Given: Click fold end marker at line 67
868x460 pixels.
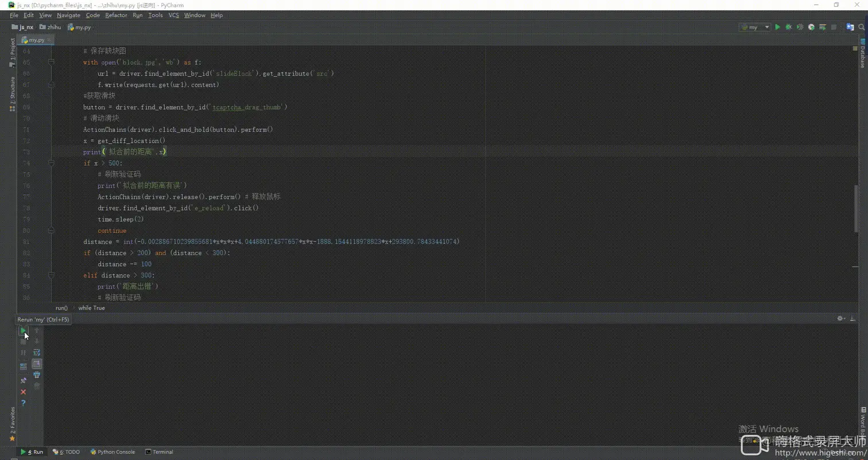Looking at the screenshot, I should click(x=52, y=84).
